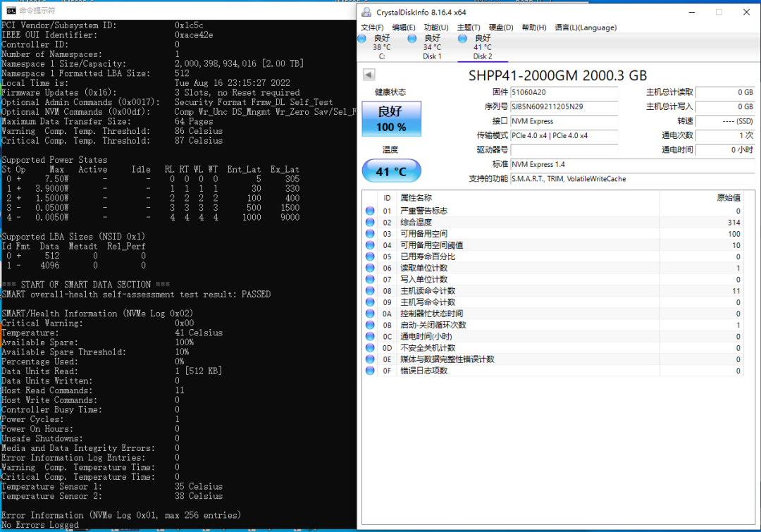This screenshot has height=532, width=761.
Task: Click the 主机总计读取 value 0 GB
Action: [725, 92]
